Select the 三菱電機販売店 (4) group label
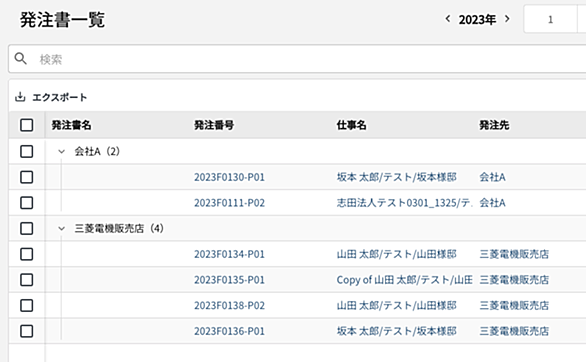 119,228
